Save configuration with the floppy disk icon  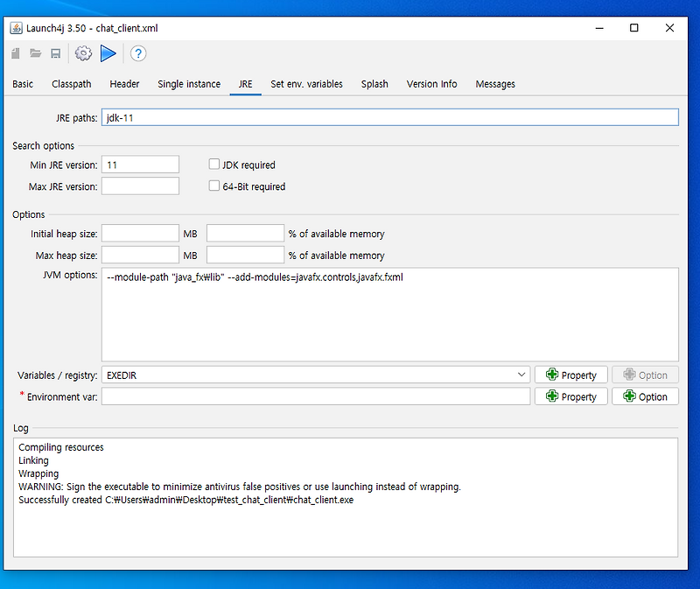pos(55,53)
